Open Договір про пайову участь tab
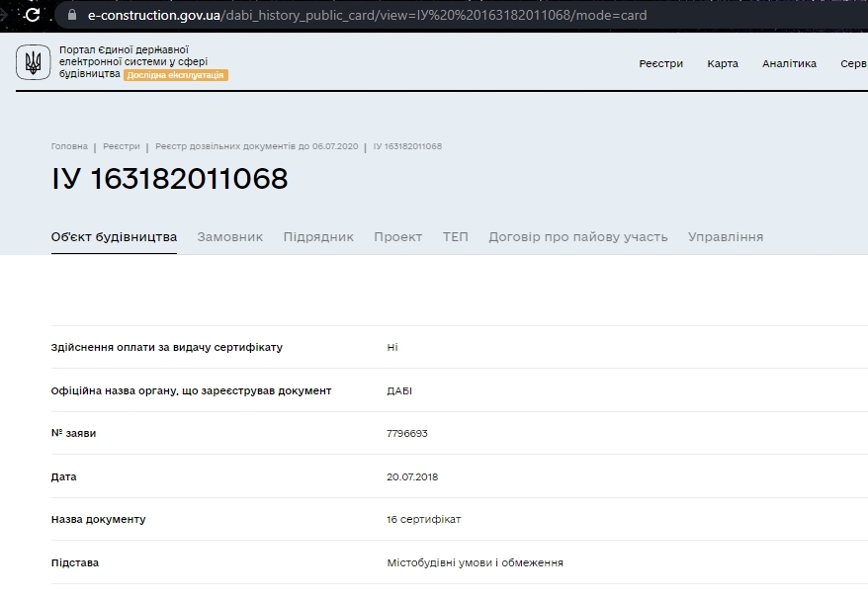The image size is (868, 600). [x=578, y=237]
